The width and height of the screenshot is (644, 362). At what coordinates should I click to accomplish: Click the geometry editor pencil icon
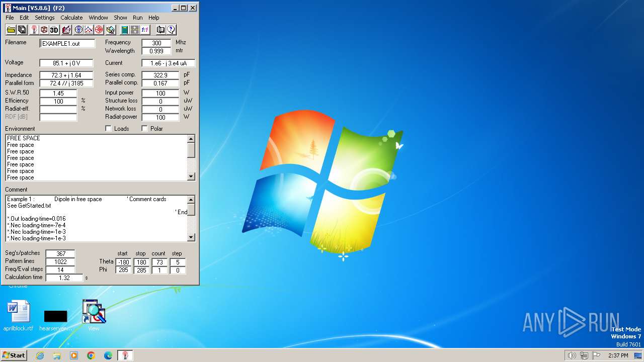click(x=66, y=30)
